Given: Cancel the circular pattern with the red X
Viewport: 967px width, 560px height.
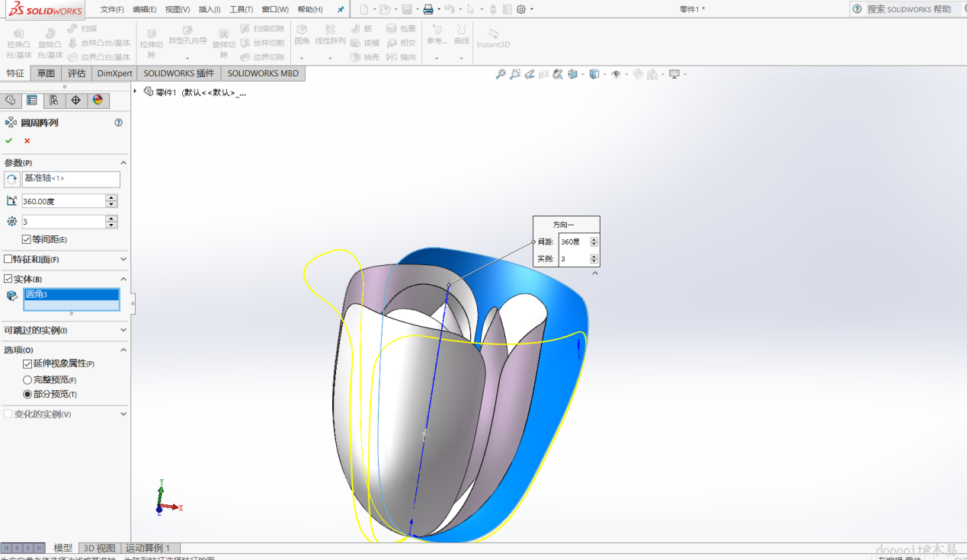Looking at the screenshot, I should click(27, 141).
